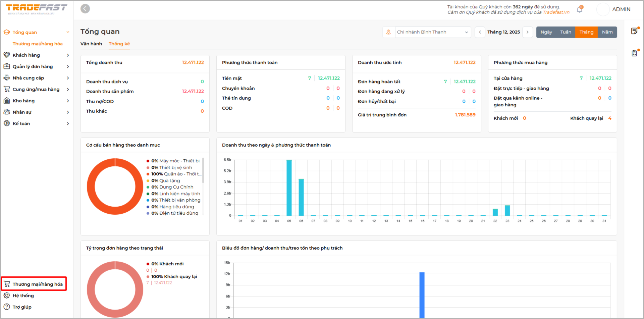The image size is (644, 319).
Task: Open the checklist clipboard icon in right panel
Action: coord(634,53)
